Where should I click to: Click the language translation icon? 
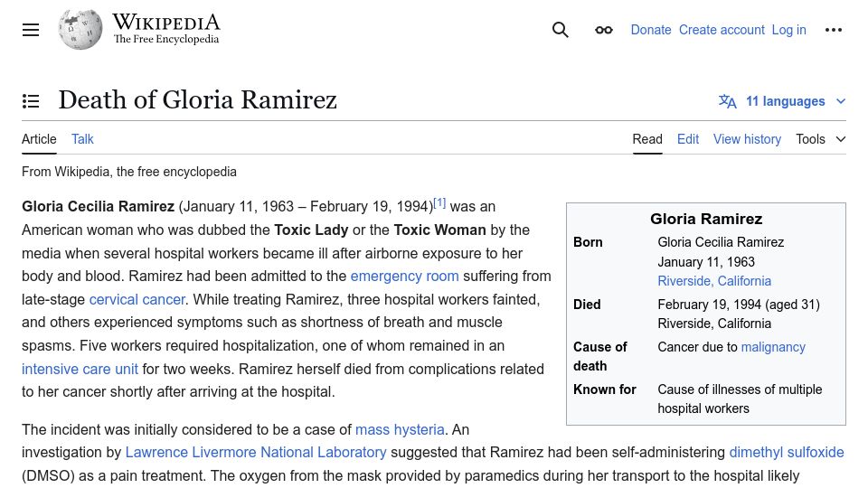point(727,101)
